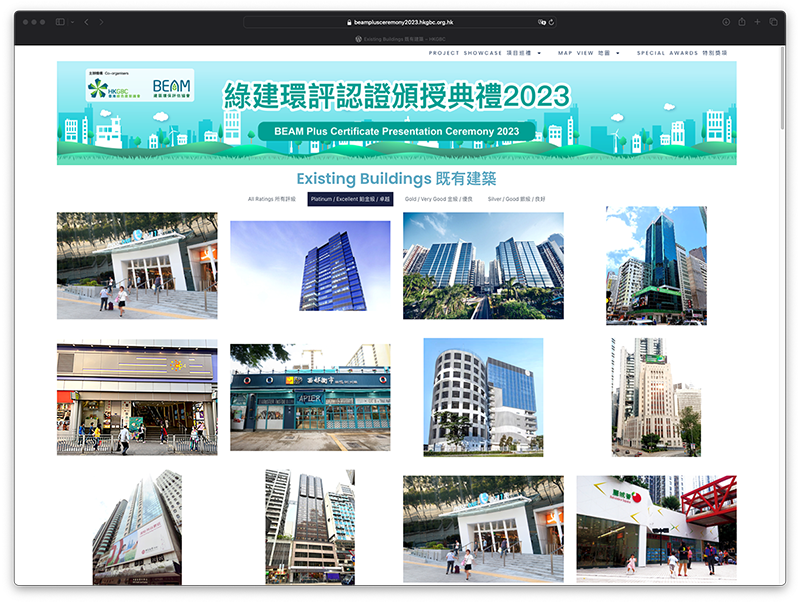The width and height of the screenshot is (800, 603).
Task: Focus the beamplusceremony2023.hkgbc.org.hk address field
Action: [400, 22]
